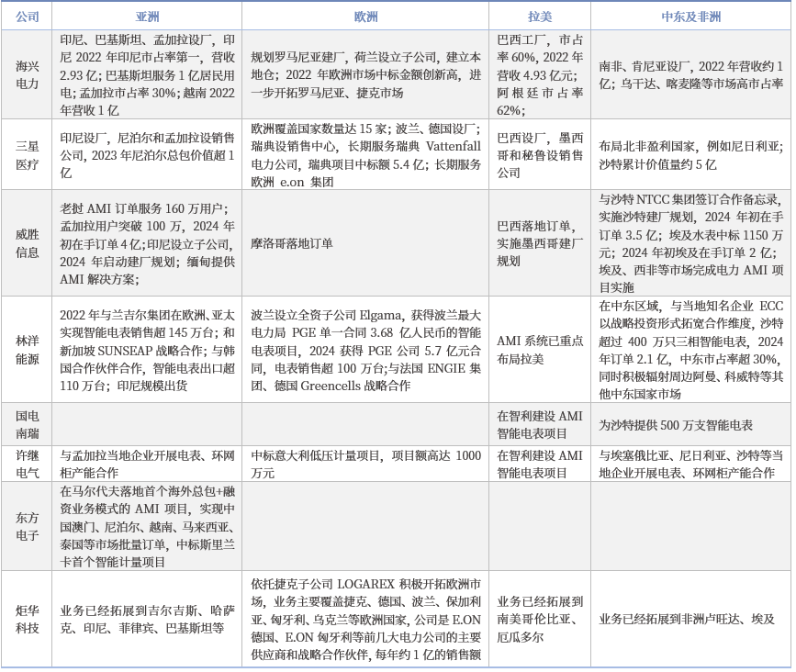796x672 pixels.
Task: Select the 海兴电力 company cell
Action: pyautogui.click(x=27, y=74)
